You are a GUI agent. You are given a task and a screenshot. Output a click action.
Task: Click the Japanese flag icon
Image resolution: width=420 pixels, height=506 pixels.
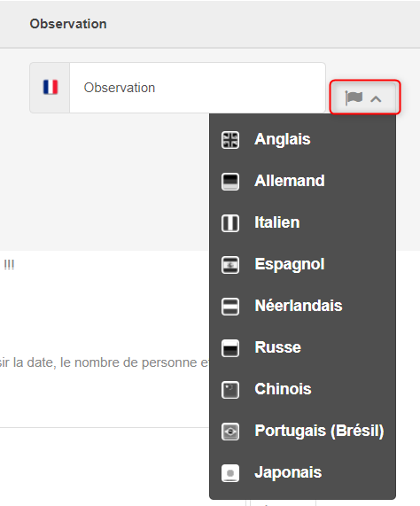click(230, 473)
